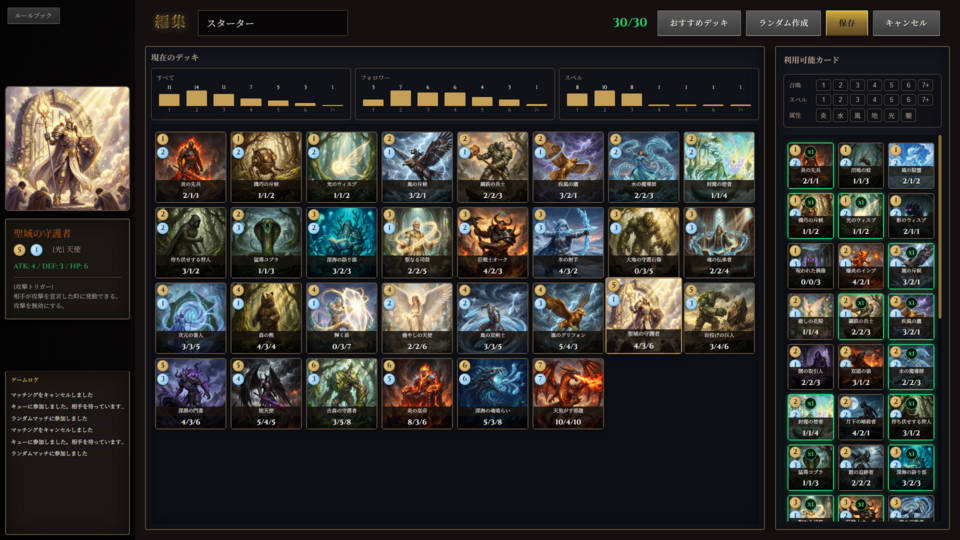
Task: Click the 癒やしの天使 card in the deck
Action: [418, 317]
